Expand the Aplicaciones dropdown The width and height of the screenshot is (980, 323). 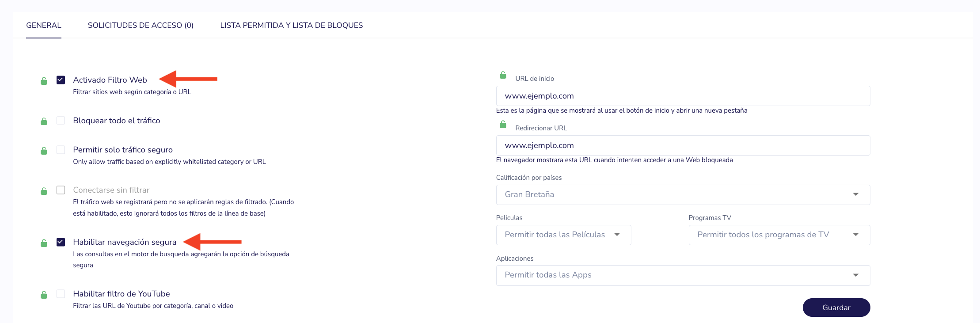click(x=683, y=275)
